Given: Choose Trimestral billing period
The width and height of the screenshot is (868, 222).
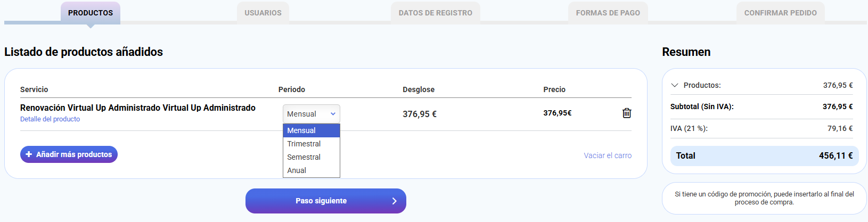Looking at the screenshot, I should coord(311,144).
